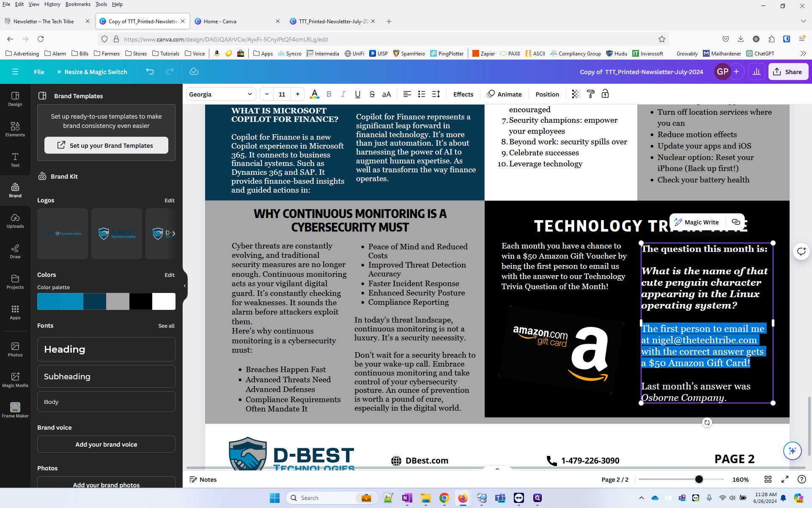Increase font size with plus
This screenshot has height=508, width=812.
click(298, 94)
